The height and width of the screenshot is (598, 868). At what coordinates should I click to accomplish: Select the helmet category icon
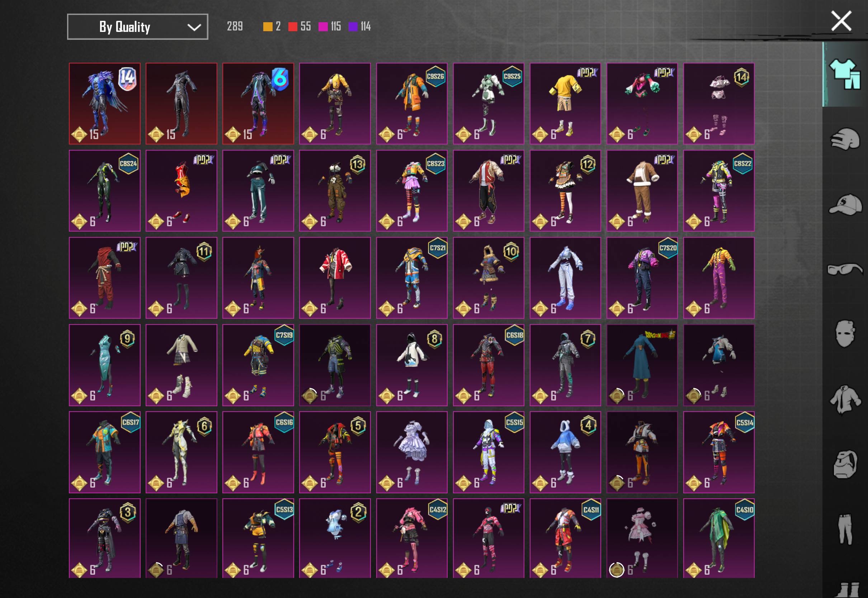[845, 139]
